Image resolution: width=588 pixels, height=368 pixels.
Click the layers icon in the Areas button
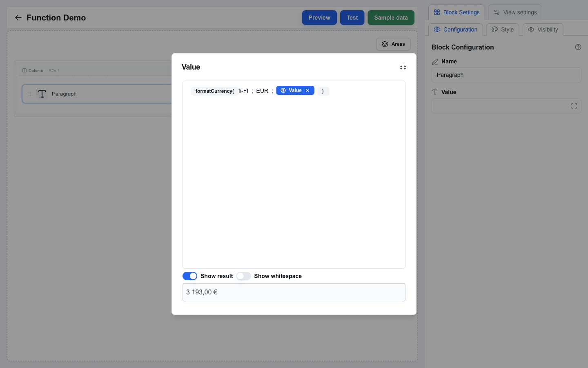(385, 44)
